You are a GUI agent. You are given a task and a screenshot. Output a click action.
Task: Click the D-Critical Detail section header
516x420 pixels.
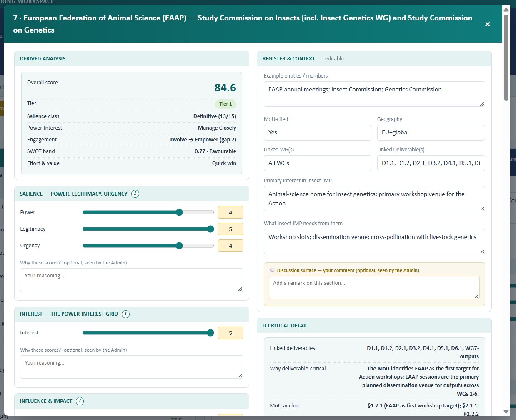(374, 326)
